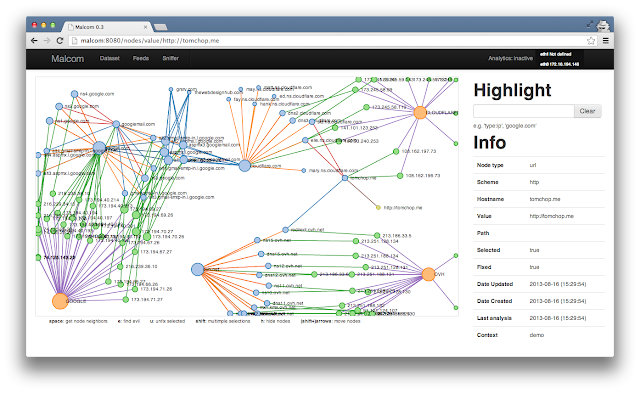Select the large orange Cloudflare node
640x393 pixels.
point(420,112)
